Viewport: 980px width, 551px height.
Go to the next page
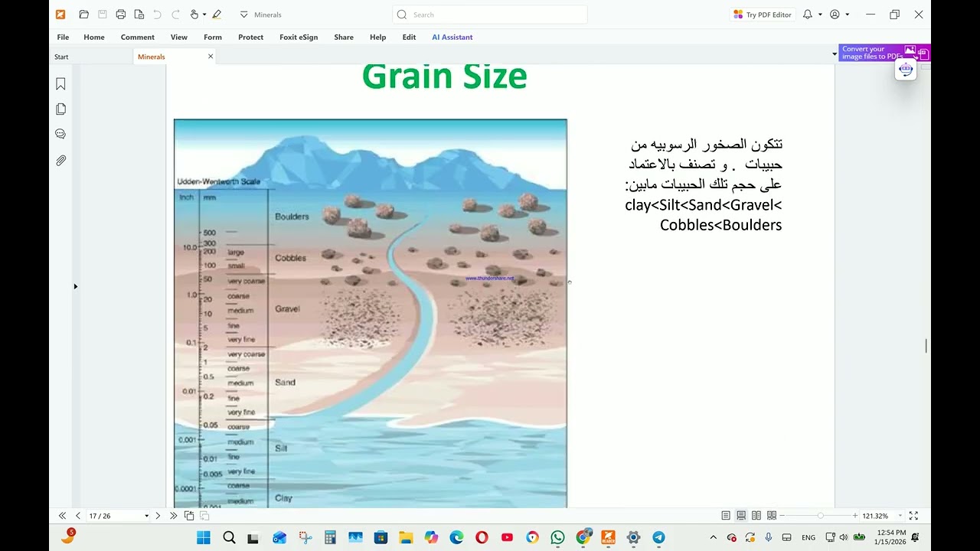click(x=158, y=516)
